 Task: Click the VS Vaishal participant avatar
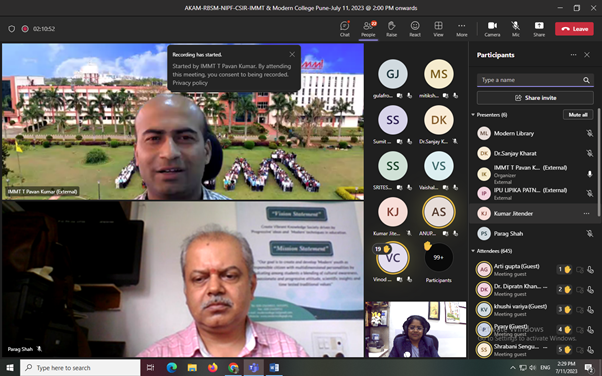[x=438, y=166]
